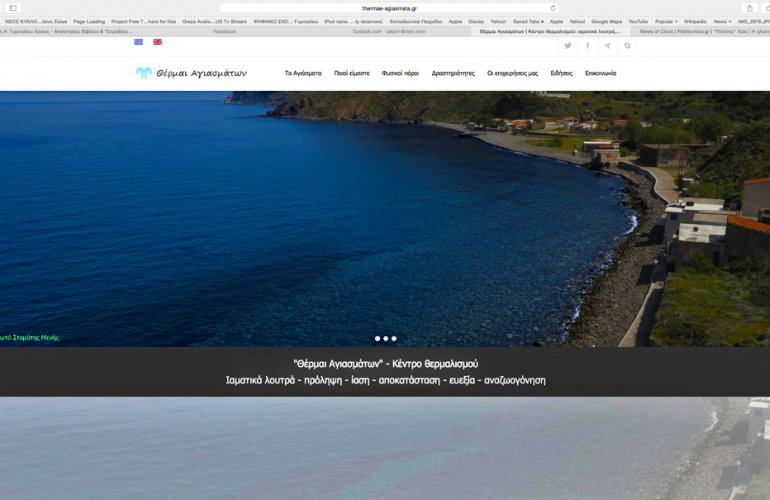Open the Ποιοί είμαστε menu item
This screenshot has width=770, height=500.
[352, 73]
